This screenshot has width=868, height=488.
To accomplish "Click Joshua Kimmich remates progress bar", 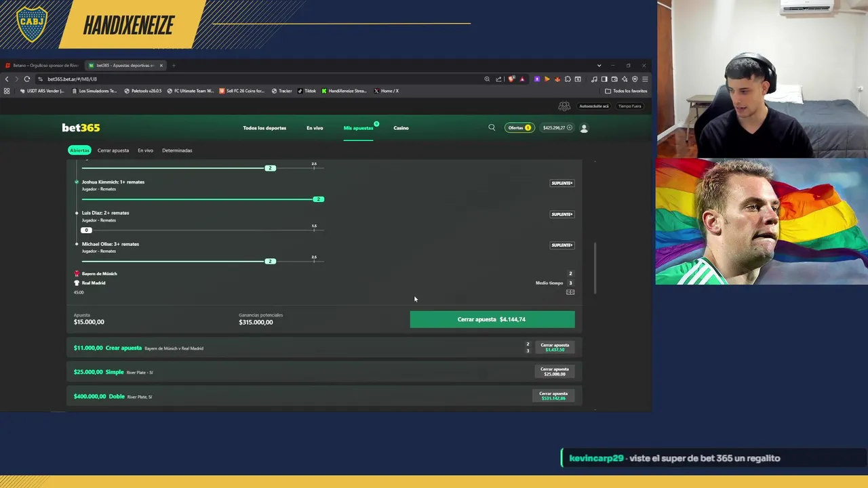I will [x=203, y=199].
